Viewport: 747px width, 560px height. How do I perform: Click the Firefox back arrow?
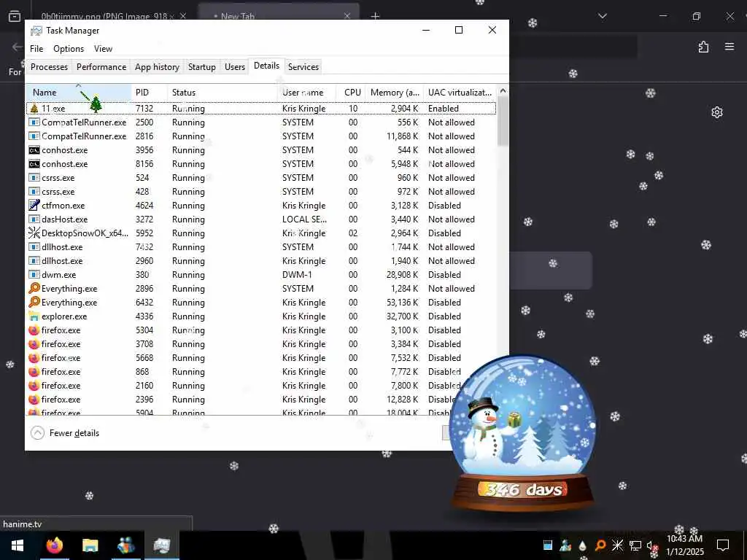pyautogui.click(x=18, y=47)
